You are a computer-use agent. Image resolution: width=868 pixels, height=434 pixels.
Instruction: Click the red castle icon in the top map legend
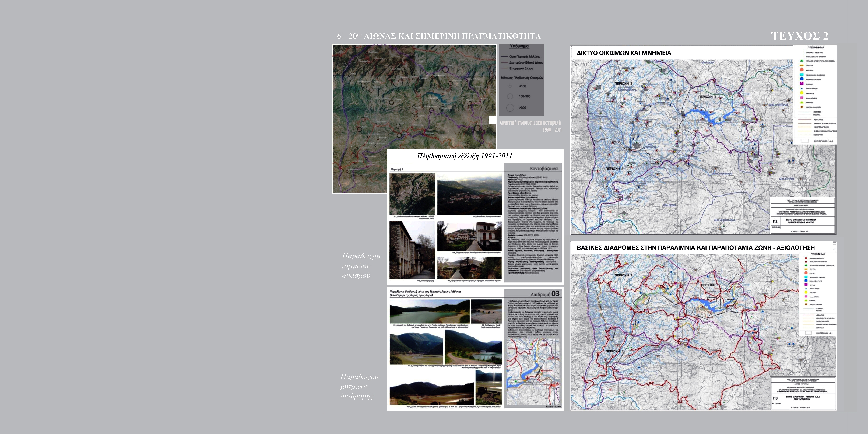click(x=802, y=69)
